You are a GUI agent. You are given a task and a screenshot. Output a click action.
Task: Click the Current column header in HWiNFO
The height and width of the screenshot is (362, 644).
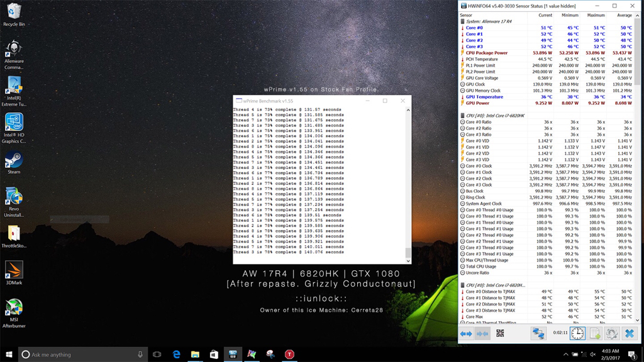tap(545, 15)
